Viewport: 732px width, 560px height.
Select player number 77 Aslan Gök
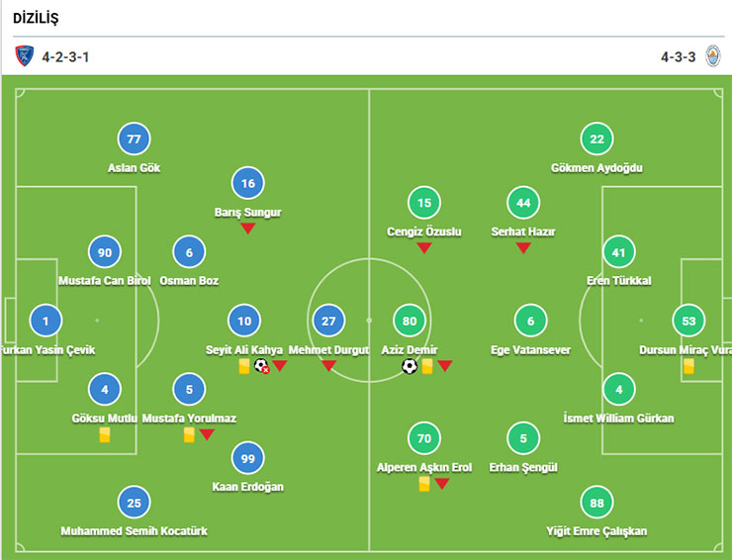[135, 140]
